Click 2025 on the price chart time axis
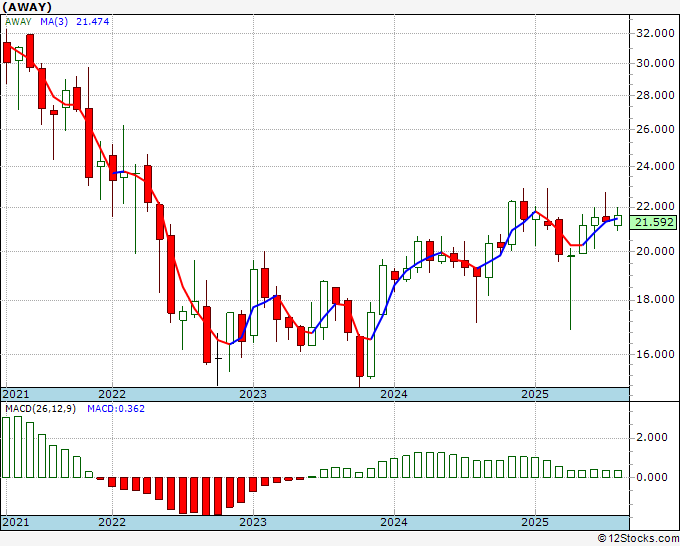This screenshot has height=546, width=680. [535, 394]
